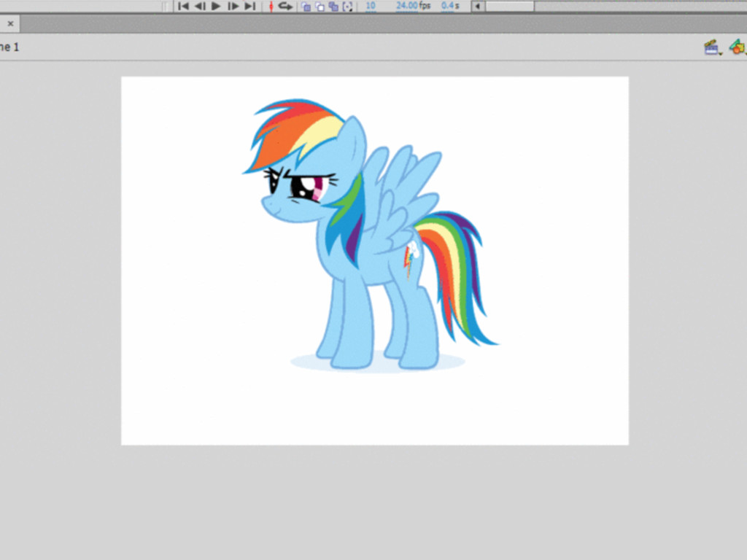This screenshot has width=747, height=560.
Task: Open the Edit Scene dropdown
Action: click(713, 47)
